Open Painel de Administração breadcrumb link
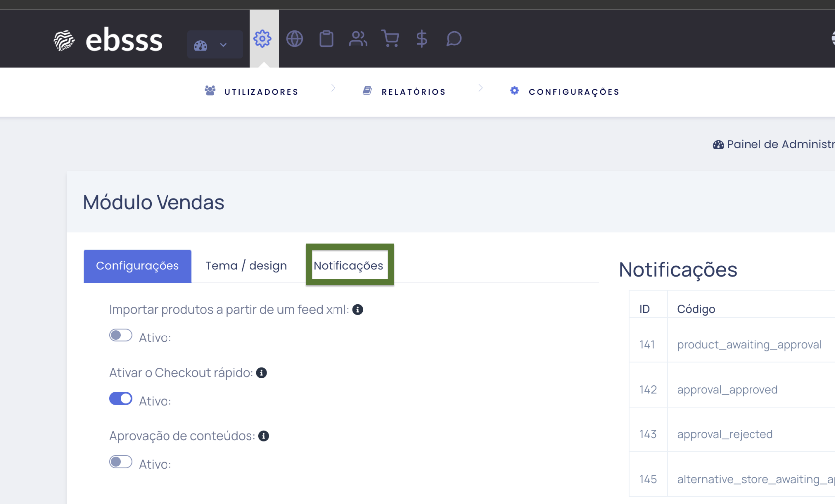Image resolution: width=835 pixels, height=504 pixels. 773,144
